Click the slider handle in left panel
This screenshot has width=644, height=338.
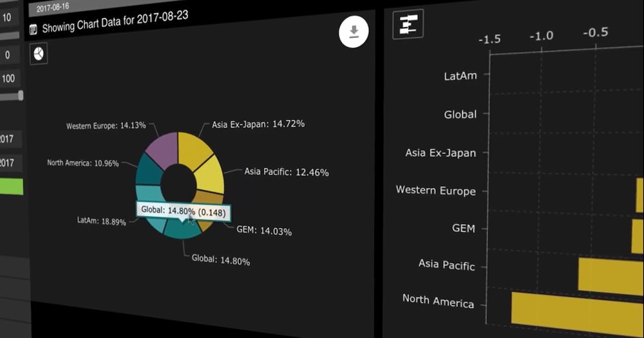click(21, 96)
